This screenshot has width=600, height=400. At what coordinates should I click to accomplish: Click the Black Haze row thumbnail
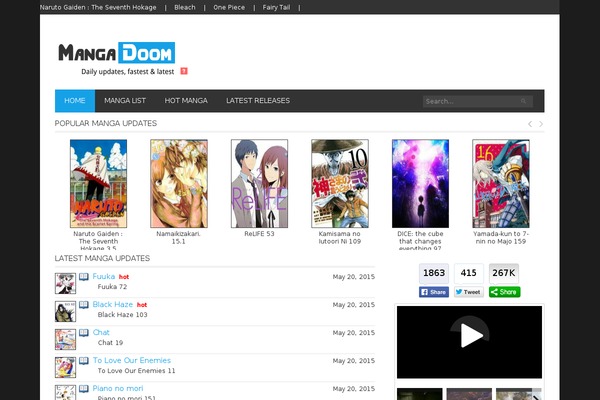[x=65, y=311]
